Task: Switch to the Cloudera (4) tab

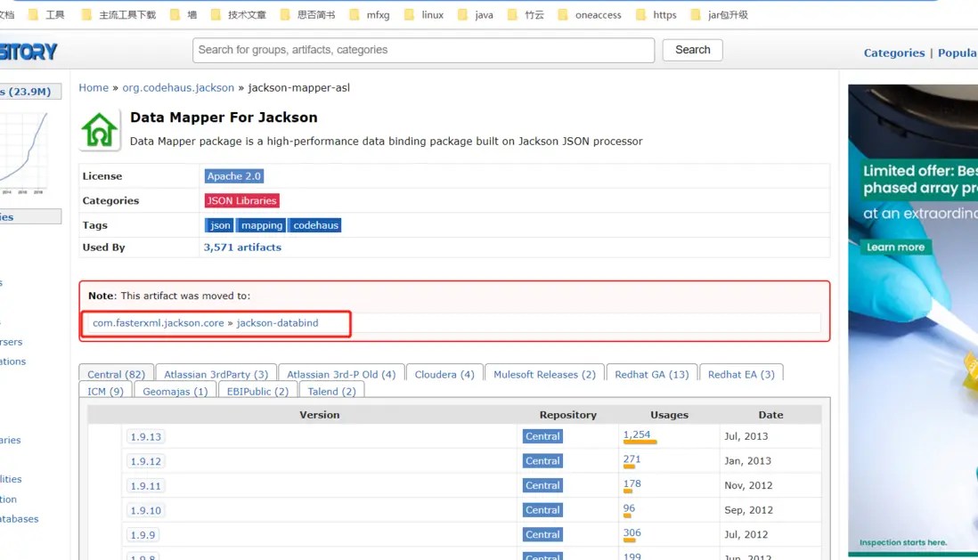Action: click(444, 374)
